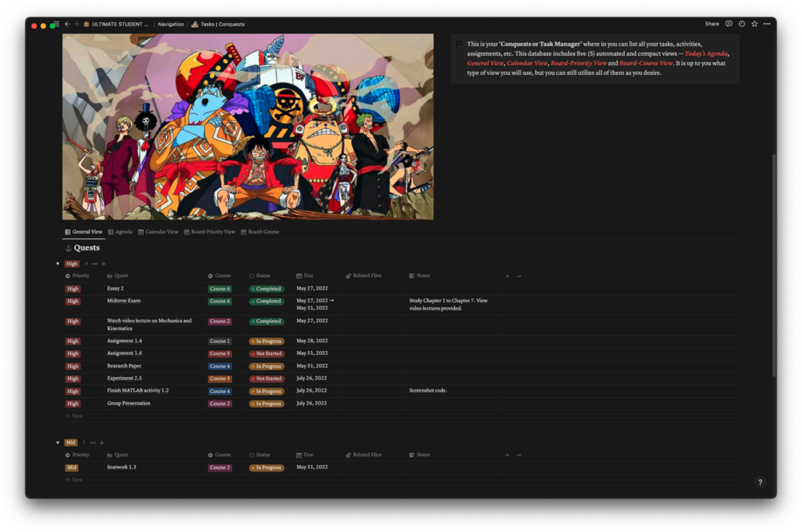Image resolution: width=802 pixels, height=532 pixels.
Task: Switch to the General View tab
Action: click(84, 232)
